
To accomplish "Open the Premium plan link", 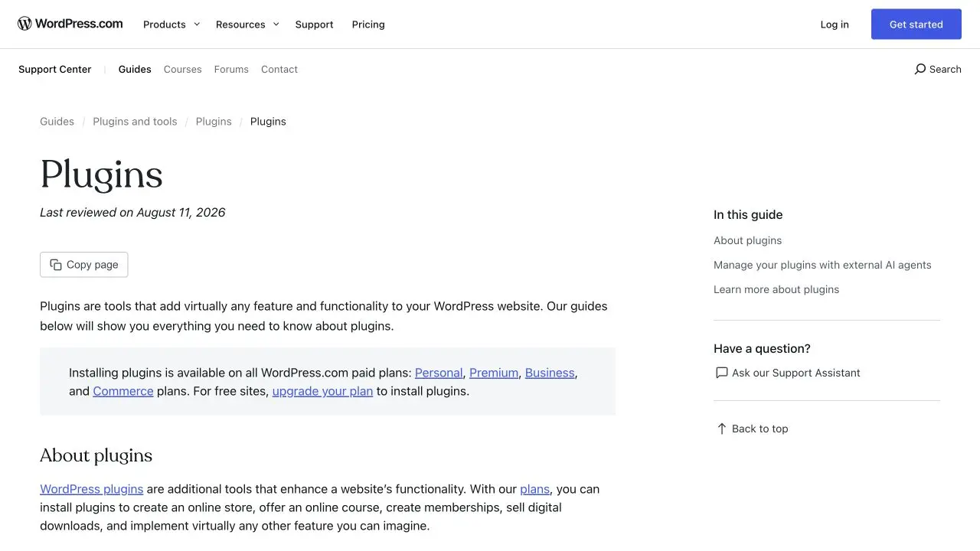I will [494, 373].
